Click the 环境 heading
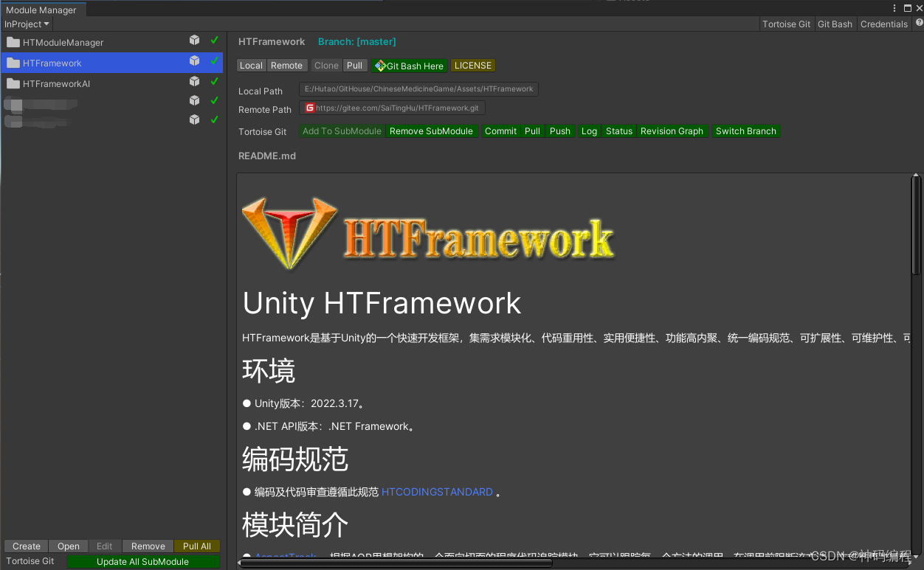Viewport: 924px width, 570px height. point(269,370)
